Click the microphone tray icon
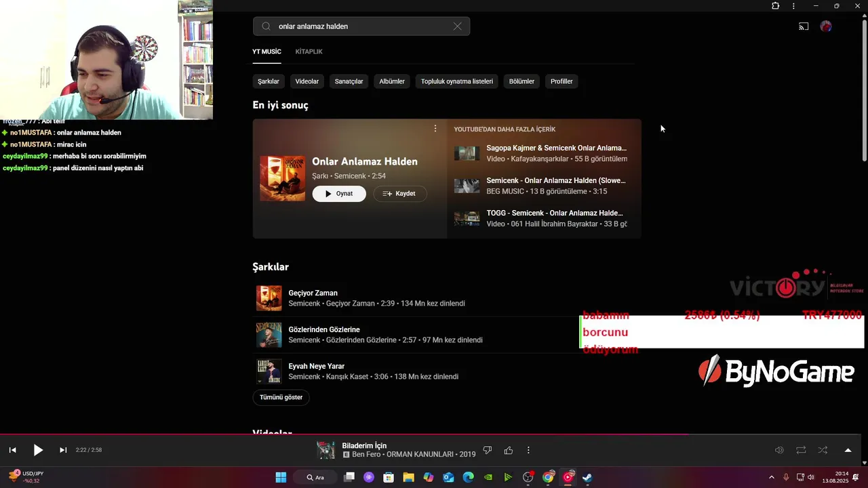The width and height of the screenshot is (868, 488). [x=786, y=477]
